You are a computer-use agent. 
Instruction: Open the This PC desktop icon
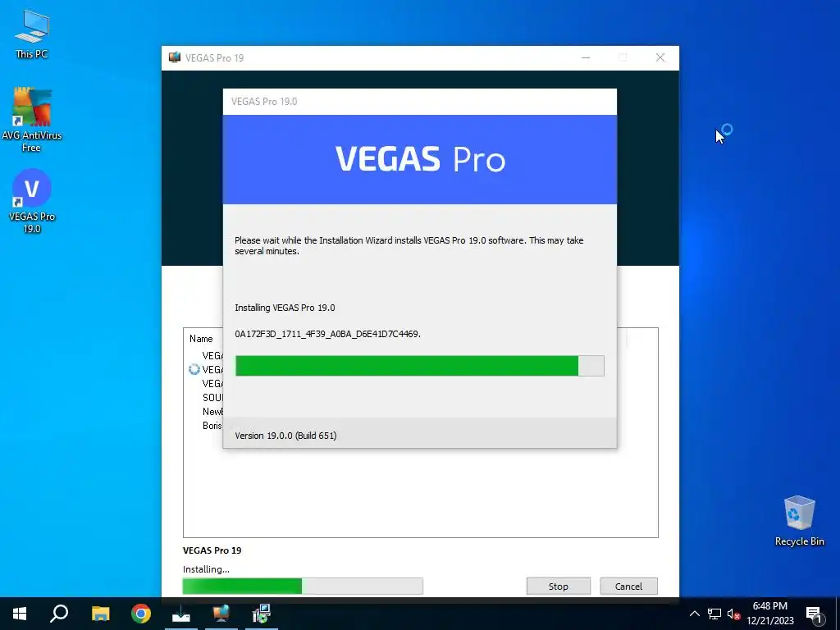32,34
